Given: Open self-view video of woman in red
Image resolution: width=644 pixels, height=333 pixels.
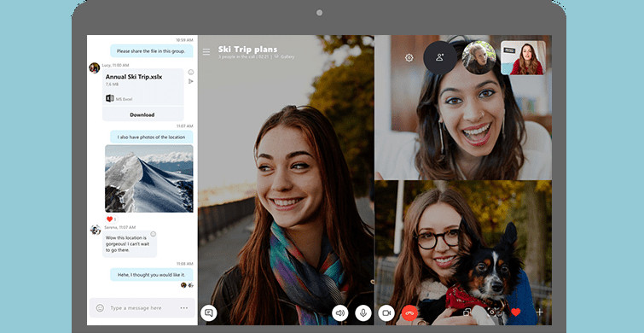Looking at the screenshot, I should (x=523, y=57).
